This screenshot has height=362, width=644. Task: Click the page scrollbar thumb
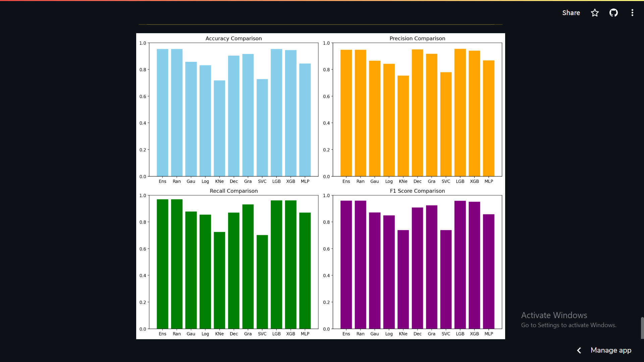click(x=642, y=328)
